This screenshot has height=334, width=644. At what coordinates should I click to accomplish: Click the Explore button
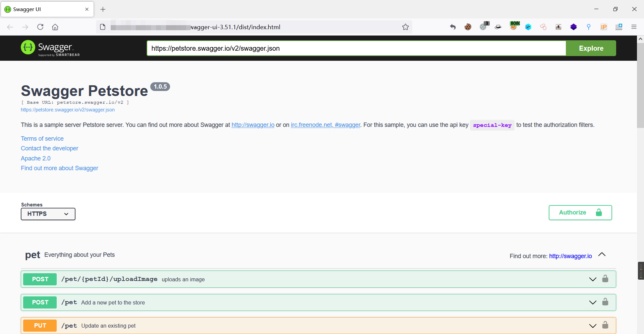(x=591, y=48)
